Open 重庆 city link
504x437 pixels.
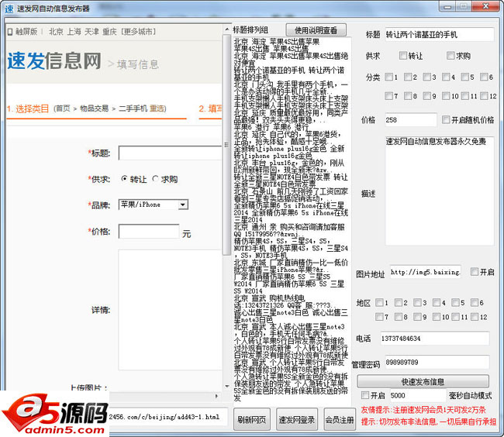[x=109, y=32]
